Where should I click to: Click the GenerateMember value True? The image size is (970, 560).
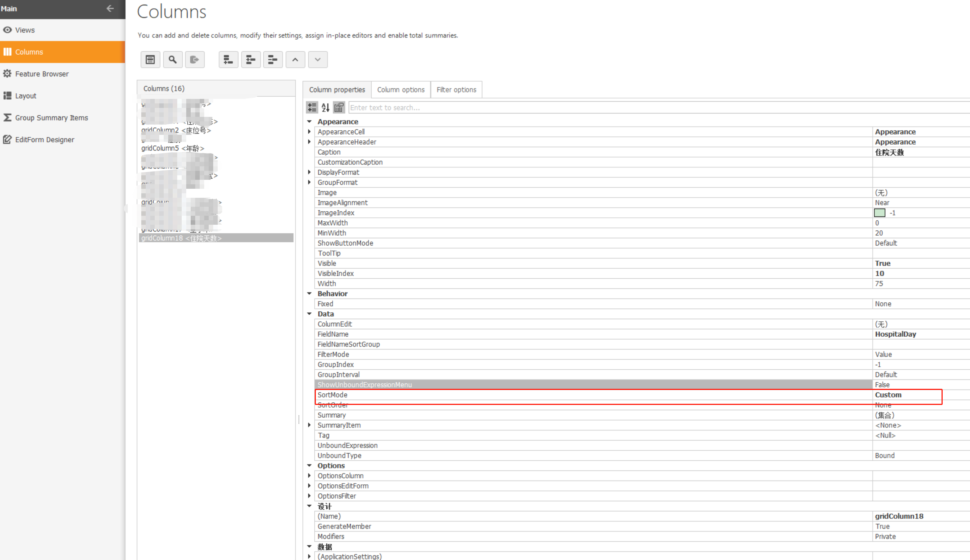point(882,526)
